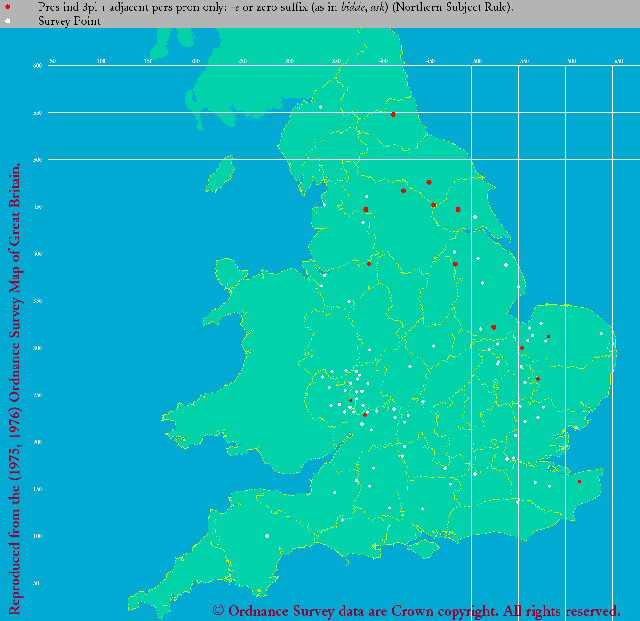
Task: Click the Isle of Wight on the map
Action: click(x=424, y=548)
